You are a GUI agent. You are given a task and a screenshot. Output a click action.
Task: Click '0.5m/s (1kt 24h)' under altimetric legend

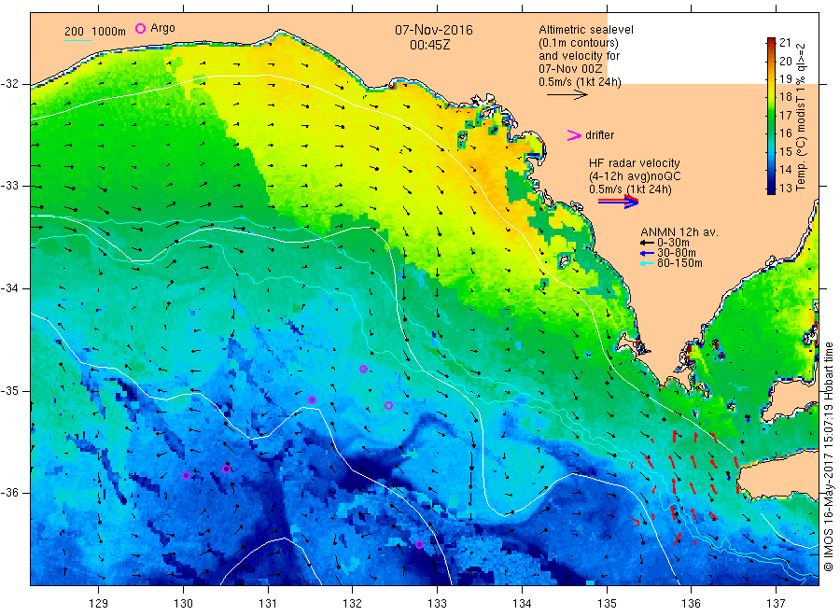[580, 82]
